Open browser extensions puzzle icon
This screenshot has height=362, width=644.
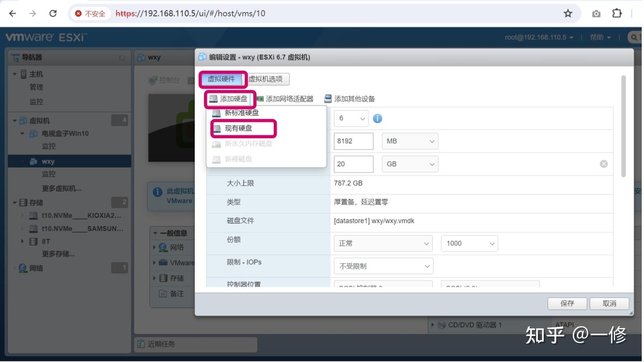(x=617, y=13)
